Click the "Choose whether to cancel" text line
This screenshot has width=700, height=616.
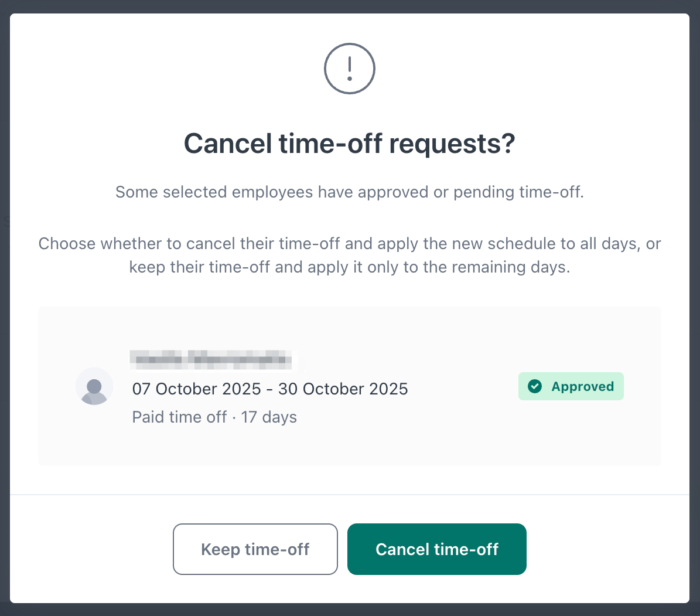(x=350, y=244)
